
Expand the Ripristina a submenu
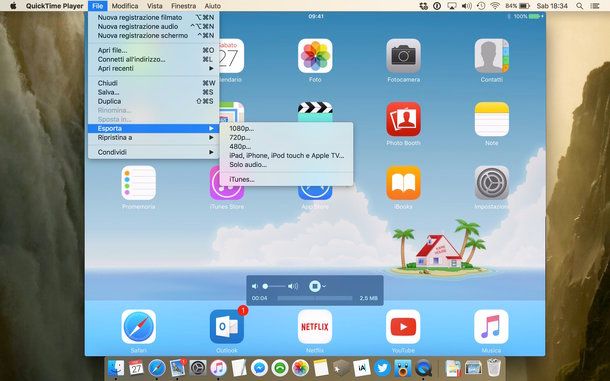pos(153,138)
